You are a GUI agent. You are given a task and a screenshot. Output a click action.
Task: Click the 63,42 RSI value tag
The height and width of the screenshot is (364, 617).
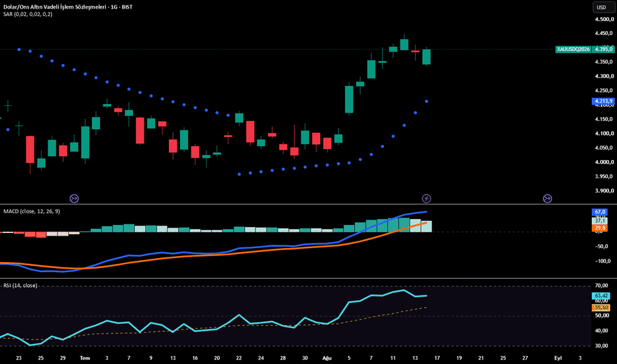coord(601,296)
